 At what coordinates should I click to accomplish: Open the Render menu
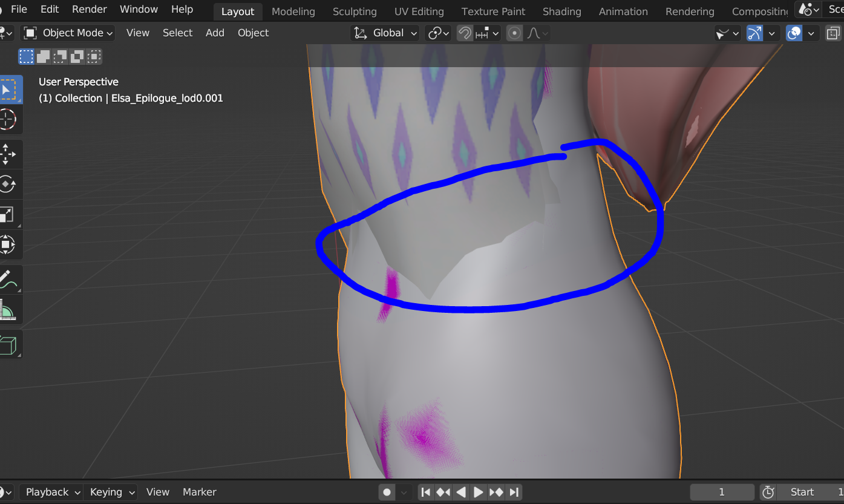pos(90,9)
